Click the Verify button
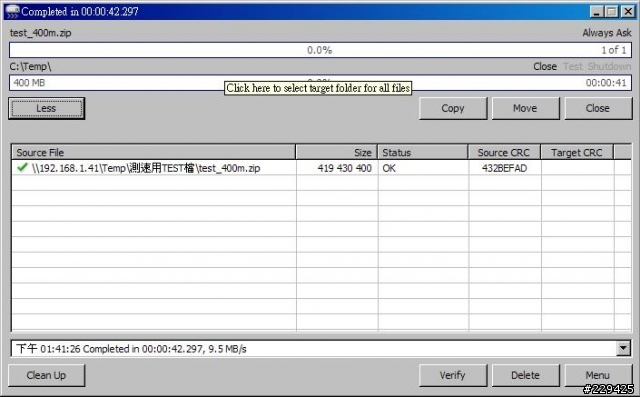This screenshot has height=397, width=640. coord(453,375)
